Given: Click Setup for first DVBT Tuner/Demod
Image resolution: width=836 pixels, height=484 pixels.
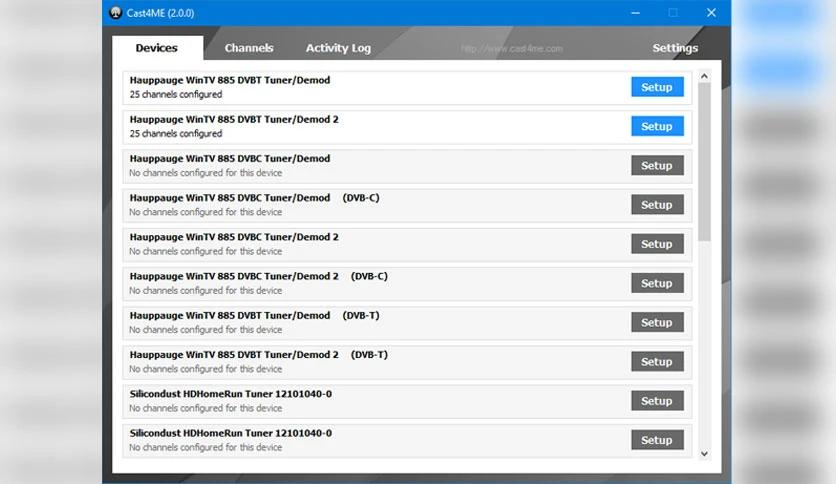Looking at the screenshot, I should 657,87.
